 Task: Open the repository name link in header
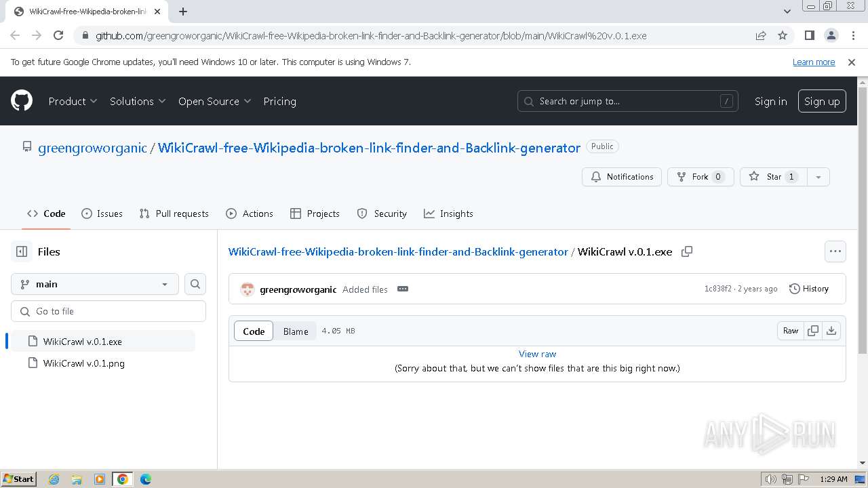point(369,148)
